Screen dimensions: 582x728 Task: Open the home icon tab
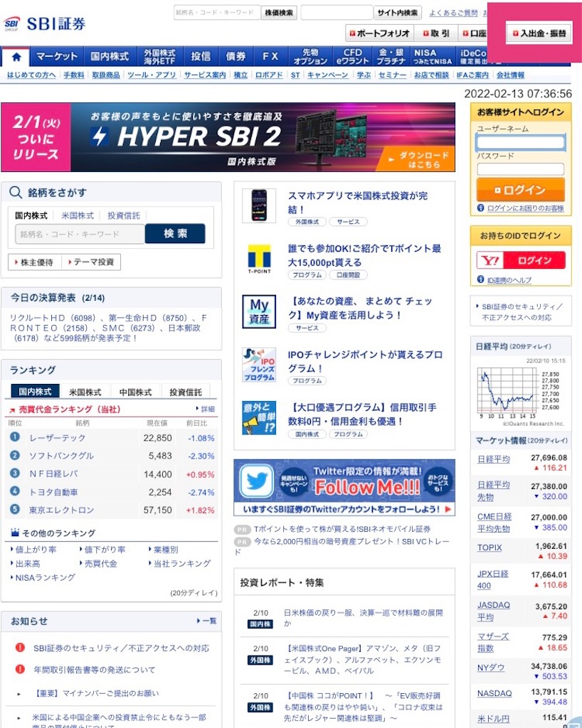coord(16,57)
